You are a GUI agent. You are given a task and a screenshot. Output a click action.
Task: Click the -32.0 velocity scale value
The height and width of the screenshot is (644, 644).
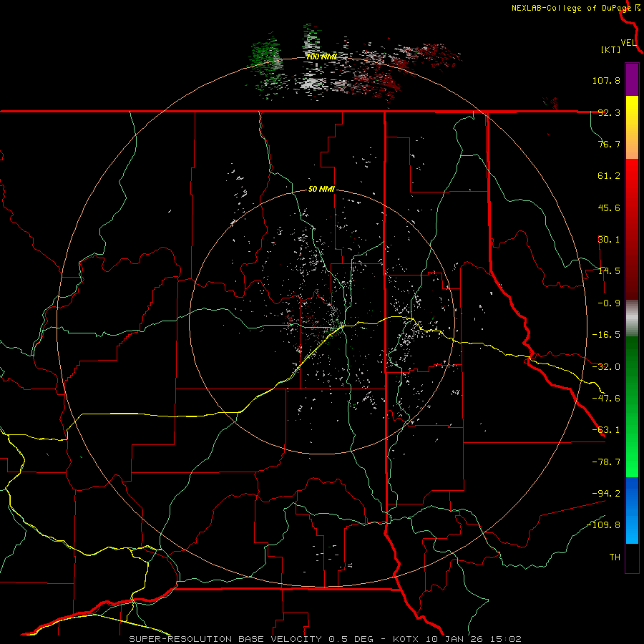pyautogui.click(x=606, y=367)
